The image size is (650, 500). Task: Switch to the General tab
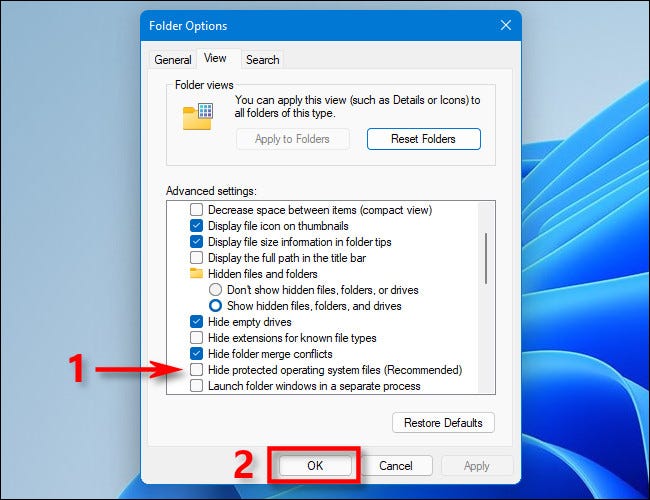[172, 60]
